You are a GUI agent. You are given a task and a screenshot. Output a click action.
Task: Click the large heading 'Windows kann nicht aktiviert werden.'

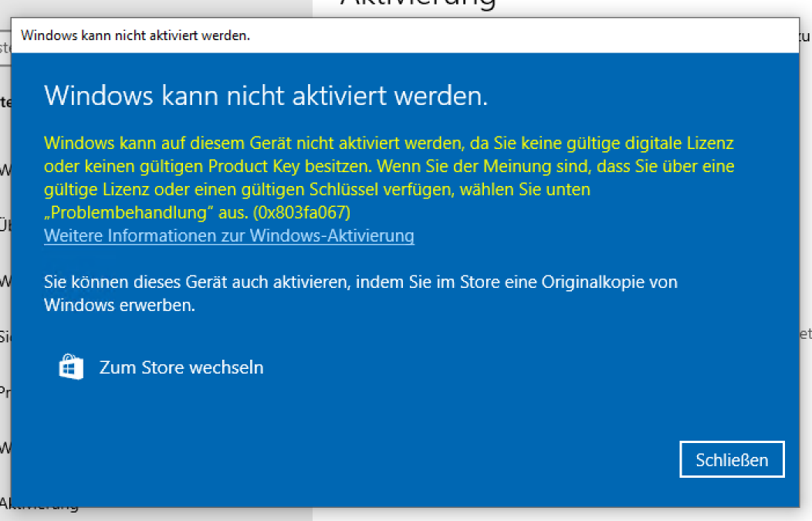click(266, 96)
